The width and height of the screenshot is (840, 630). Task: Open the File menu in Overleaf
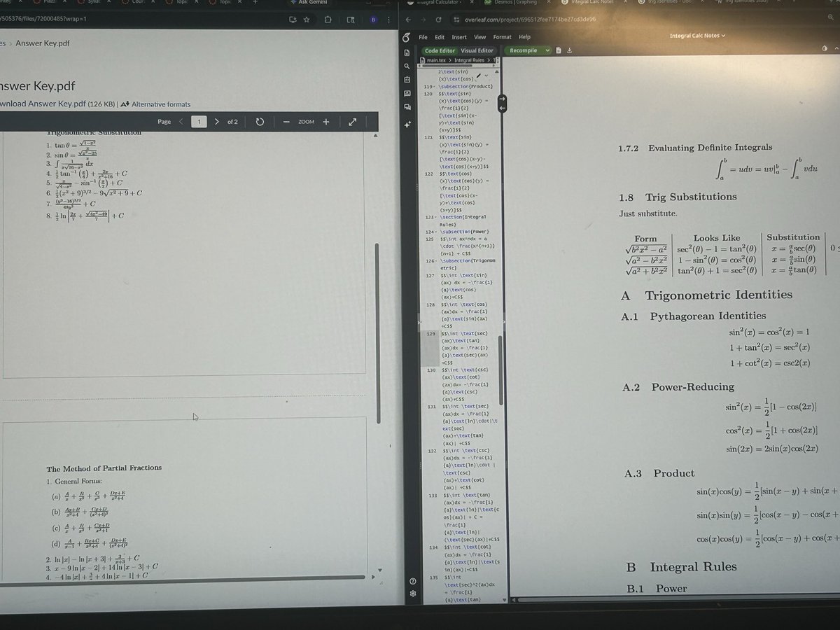point(423,37)
